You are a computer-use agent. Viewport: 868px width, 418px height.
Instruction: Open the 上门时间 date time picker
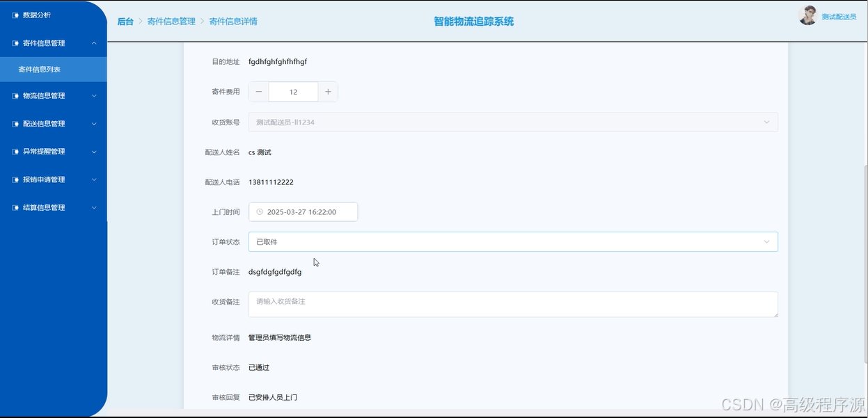tap(303, 212)
